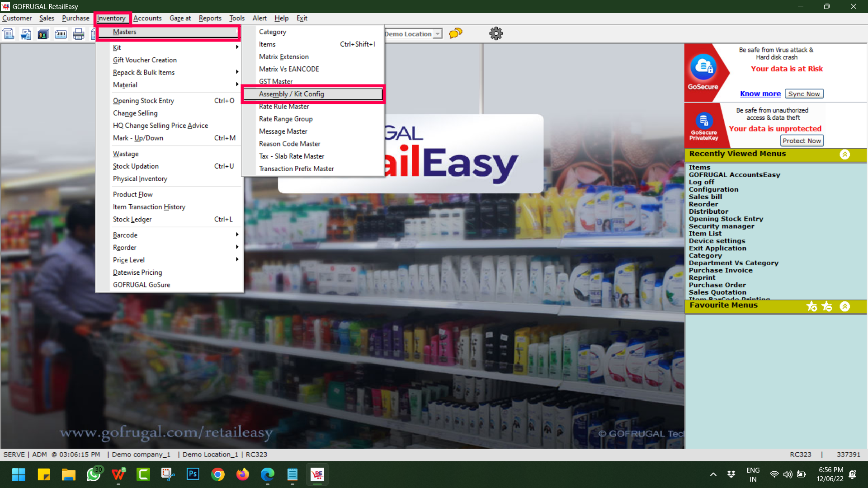Click the barcode icon in toolbar
Screen dimensions: 868x488
(61, 34)
